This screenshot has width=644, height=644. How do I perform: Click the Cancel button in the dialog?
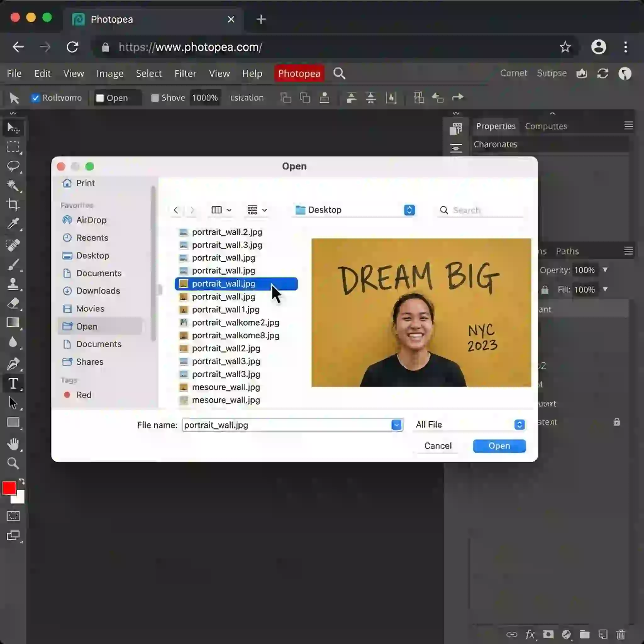tap(438, 446)
